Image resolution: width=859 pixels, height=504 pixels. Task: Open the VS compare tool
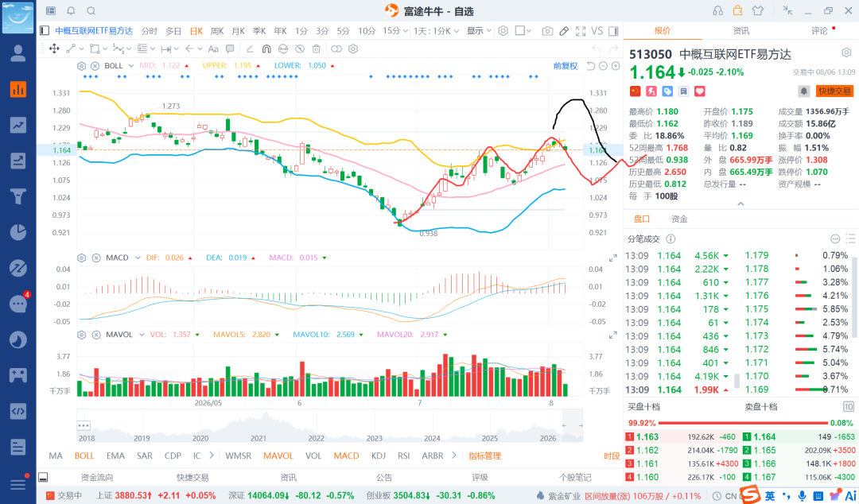[597, 31]
